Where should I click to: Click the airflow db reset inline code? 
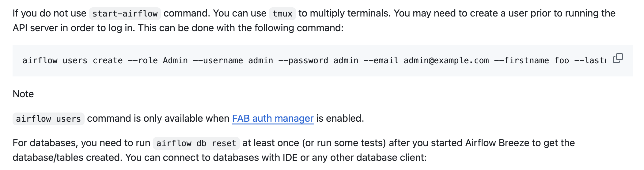196,143
